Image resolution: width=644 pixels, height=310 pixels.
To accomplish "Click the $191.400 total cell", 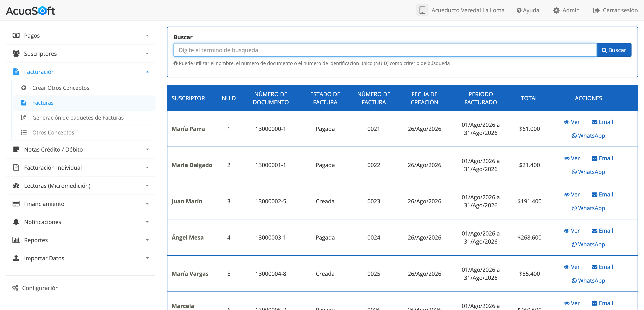I will click(529, 201).
